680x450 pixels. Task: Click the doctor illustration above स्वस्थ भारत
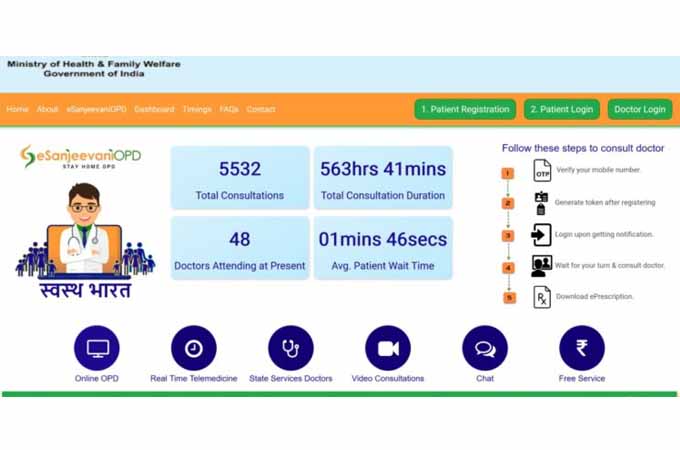coord(85,230)
